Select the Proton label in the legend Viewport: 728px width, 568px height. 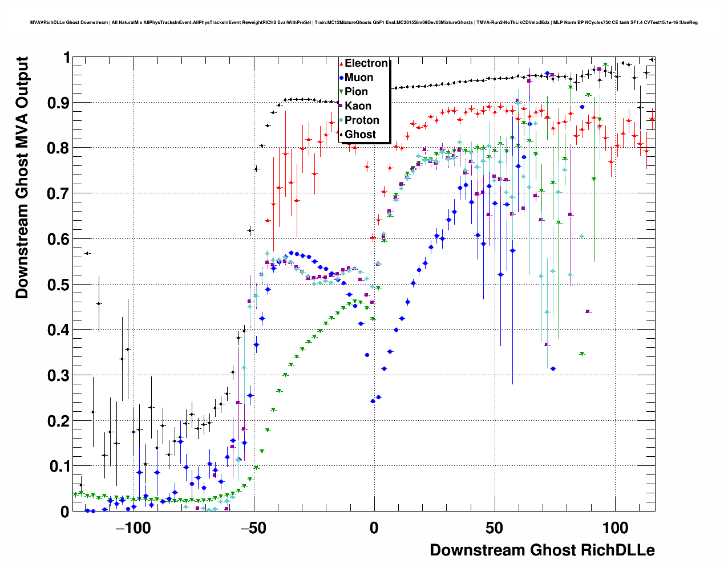[362, 120]
